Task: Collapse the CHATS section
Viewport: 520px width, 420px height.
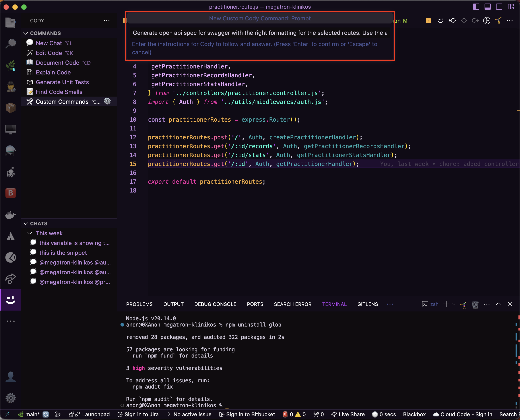Action: (26, 224)
